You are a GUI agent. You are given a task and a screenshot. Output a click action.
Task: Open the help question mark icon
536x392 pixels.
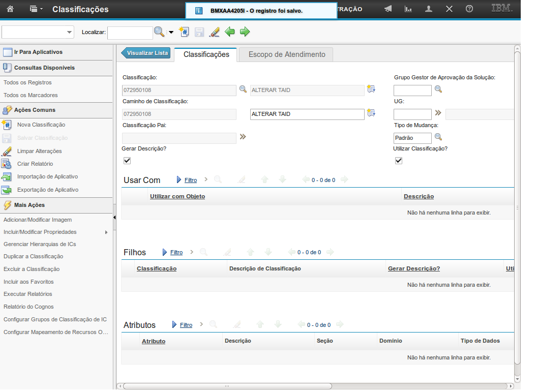(469, 9)
